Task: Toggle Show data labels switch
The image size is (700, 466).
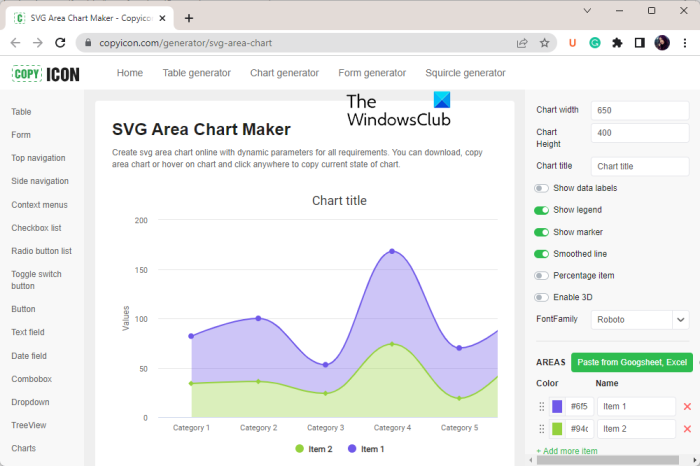Action: pyautogui.click(x=541, y=188)
